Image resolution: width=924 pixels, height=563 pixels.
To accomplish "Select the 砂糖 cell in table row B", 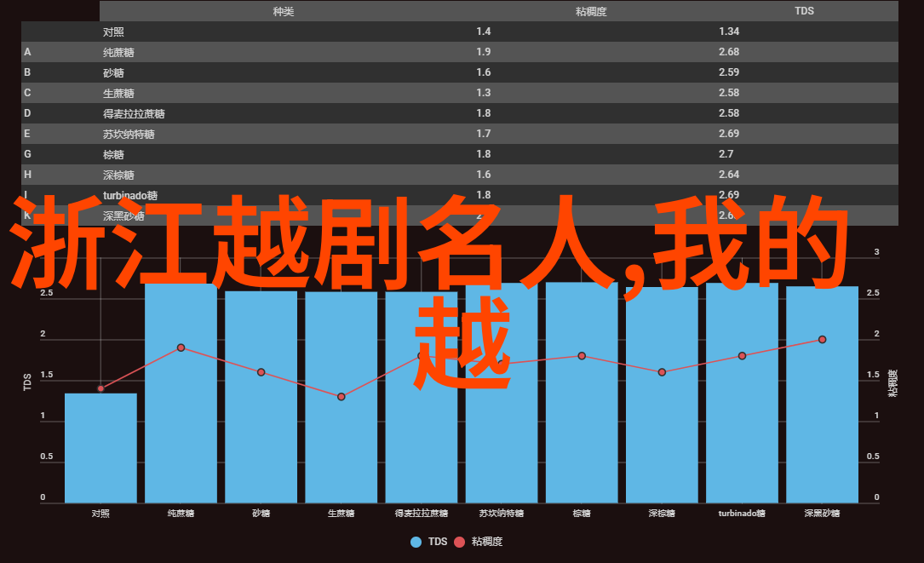I will [113, 73].
